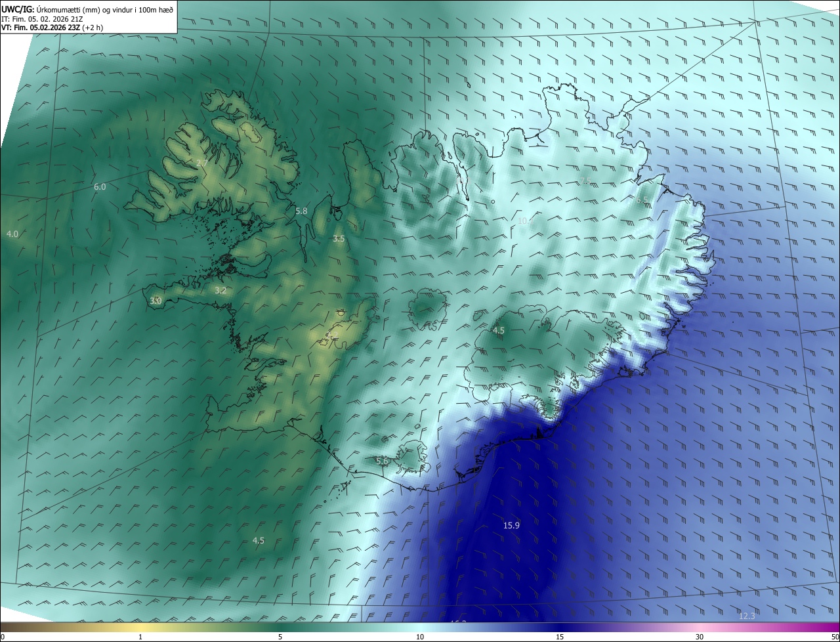Image resolution: width=840 pixels, height=642 pixels.
Task: Click the 15.9 value in the dark blue area
Action: 512,525
